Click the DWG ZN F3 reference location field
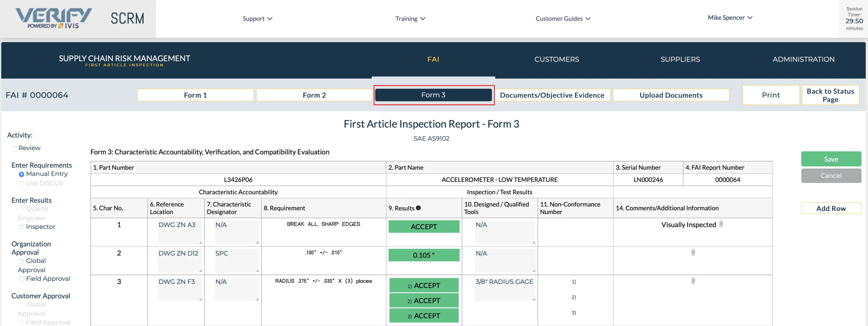This screenshot has height=326, width=868. pyautogui.click(x=180, y=289)
